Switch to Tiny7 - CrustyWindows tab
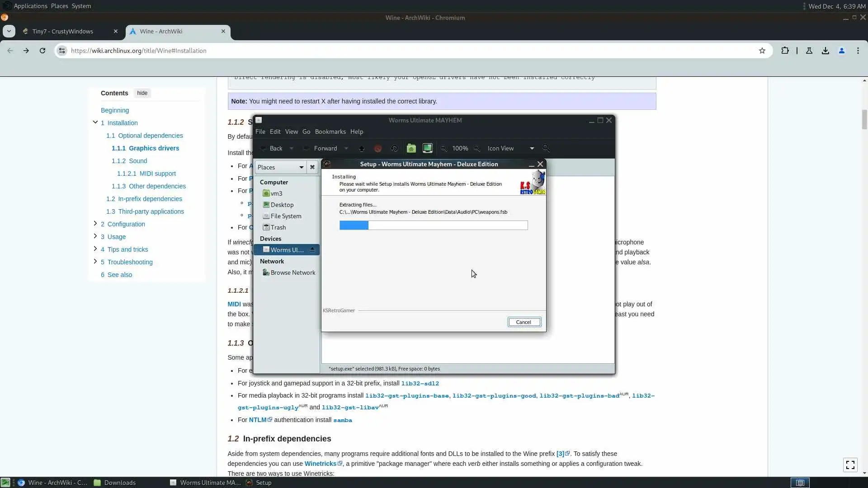868x488 pixels. (x=63, y=31)
